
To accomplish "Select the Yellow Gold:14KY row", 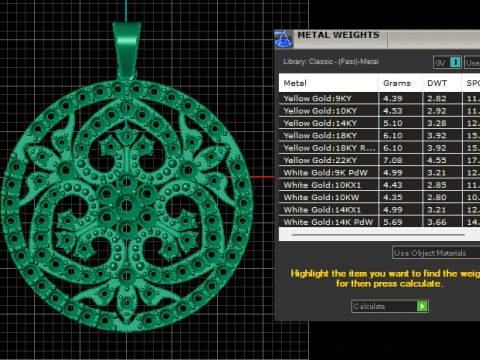I will click(x=379, y=123).
